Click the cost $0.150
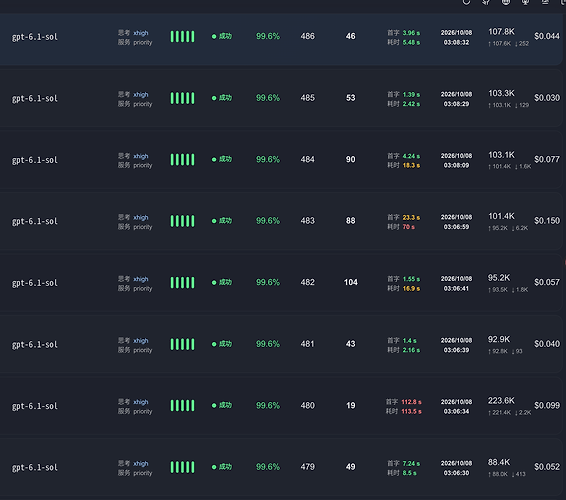 547,221
